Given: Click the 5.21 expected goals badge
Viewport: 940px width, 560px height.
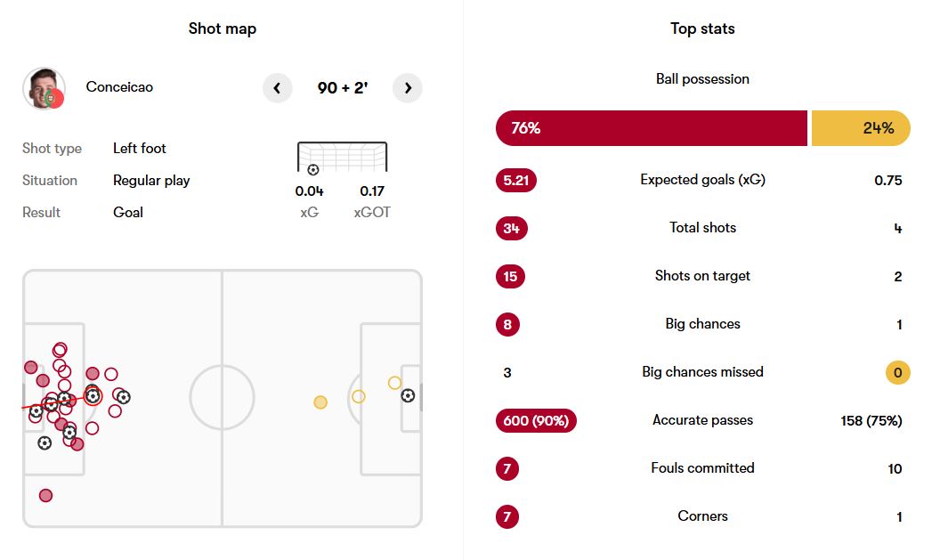Looking at the screenshot, I should pos(516,181).
